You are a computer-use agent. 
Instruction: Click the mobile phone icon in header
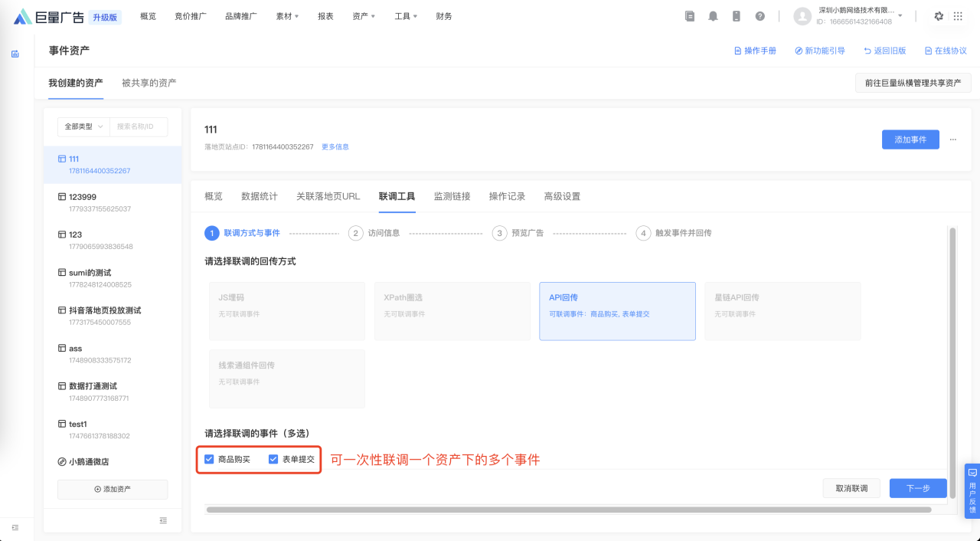coord(737,16)
